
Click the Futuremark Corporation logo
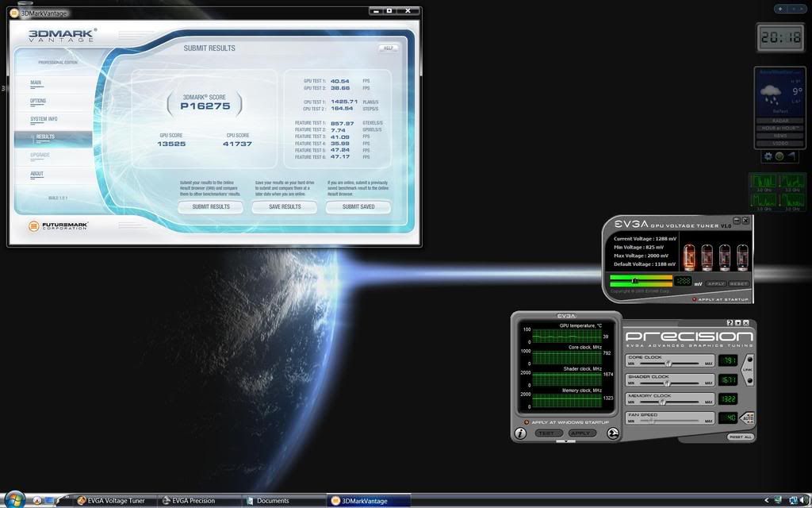tap(59, 226)
